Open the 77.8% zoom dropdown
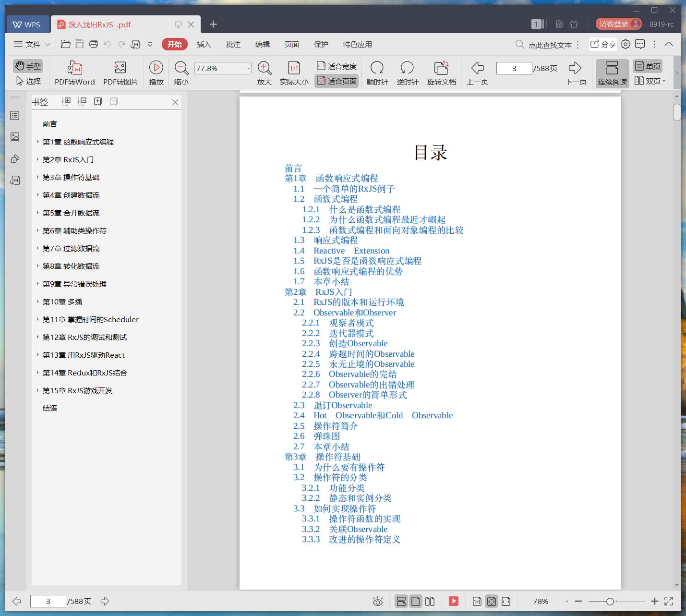686x616 pixels. pyautogui.click(x=248, y=68)
